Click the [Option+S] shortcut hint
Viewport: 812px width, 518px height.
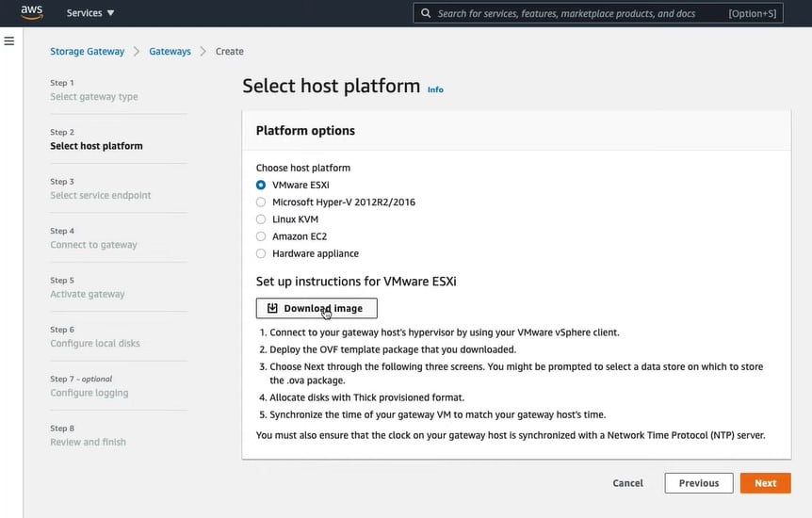[x=753, y=13]
